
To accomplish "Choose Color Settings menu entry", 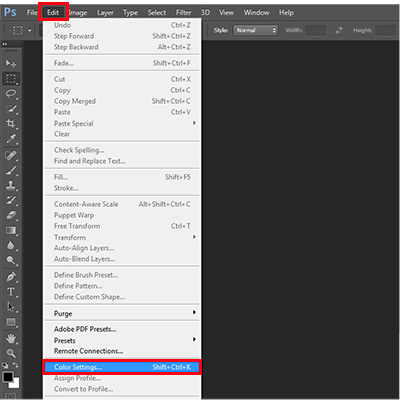I will click(x=122, y=367).
